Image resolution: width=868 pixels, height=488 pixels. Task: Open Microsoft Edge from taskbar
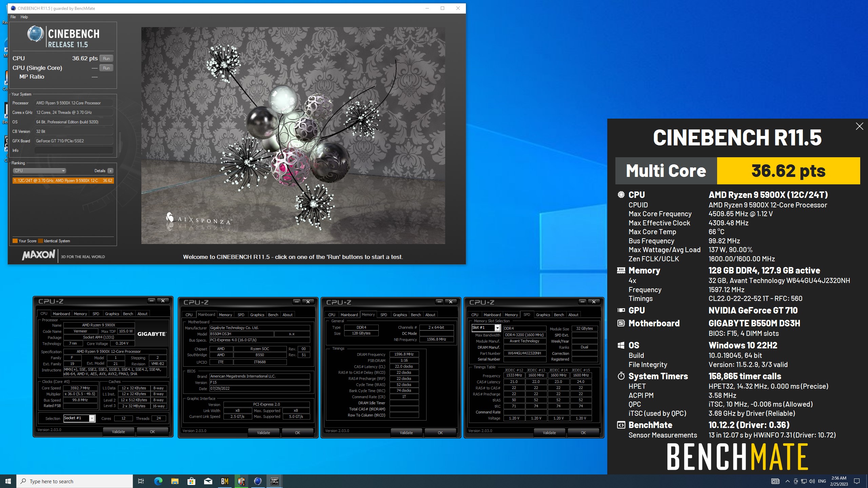(158, 481)
